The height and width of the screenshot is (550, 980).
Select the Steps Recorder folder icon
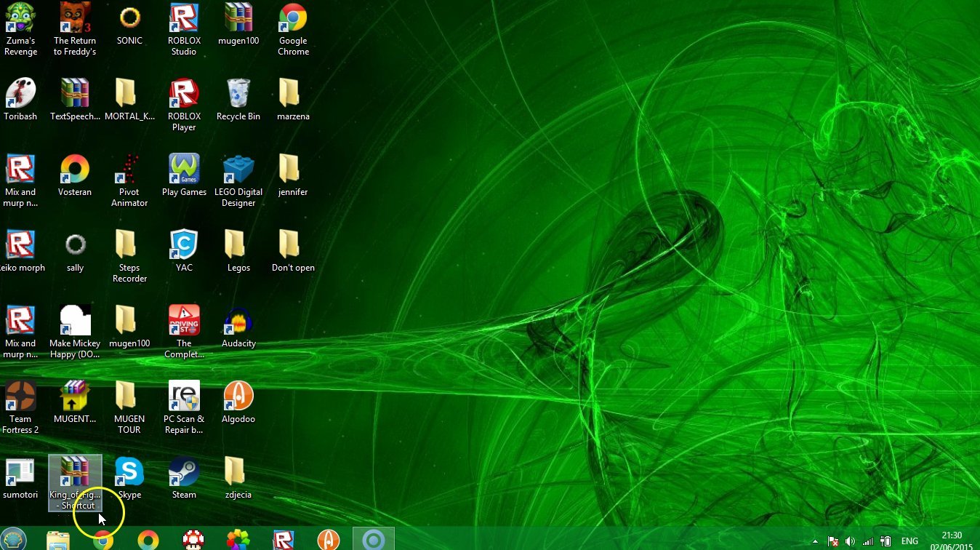point(129,256)
